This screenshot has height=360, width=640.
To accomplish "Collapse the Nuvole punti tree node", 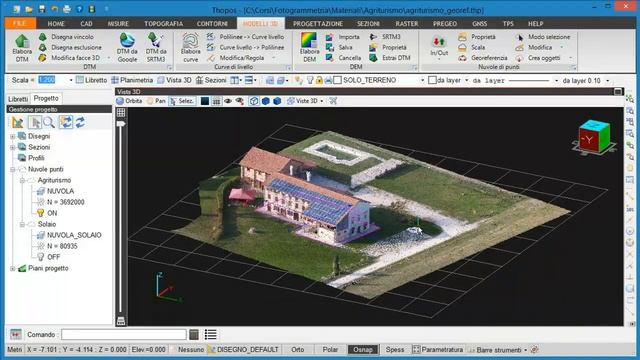I will pos(13,169).
